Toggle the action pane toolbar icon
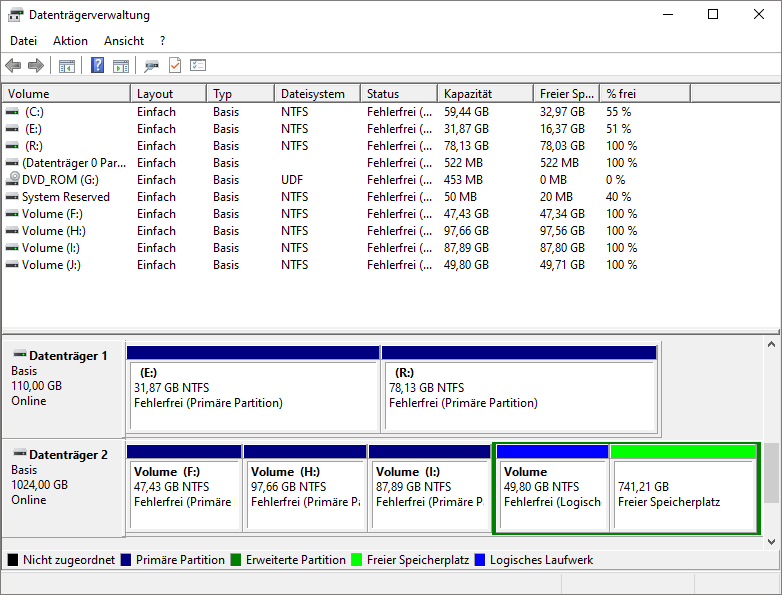 point(121,66)
